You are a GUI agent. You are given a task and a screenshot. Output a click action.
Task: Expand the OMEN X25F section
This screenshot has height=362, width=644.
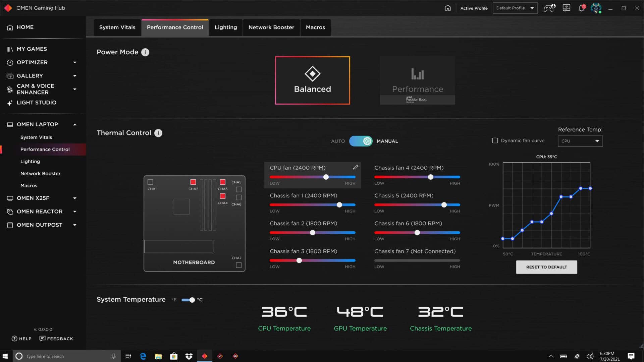(x=75, y=198)
